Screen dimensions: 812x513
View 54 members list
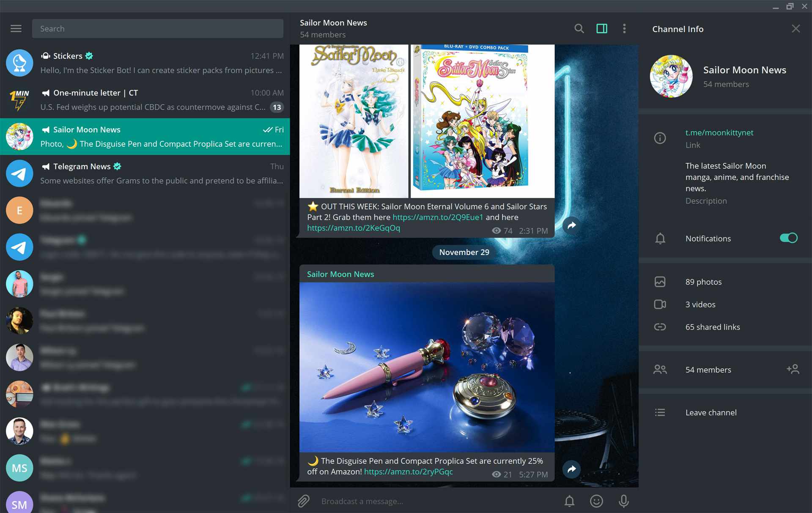click(708, 370)
